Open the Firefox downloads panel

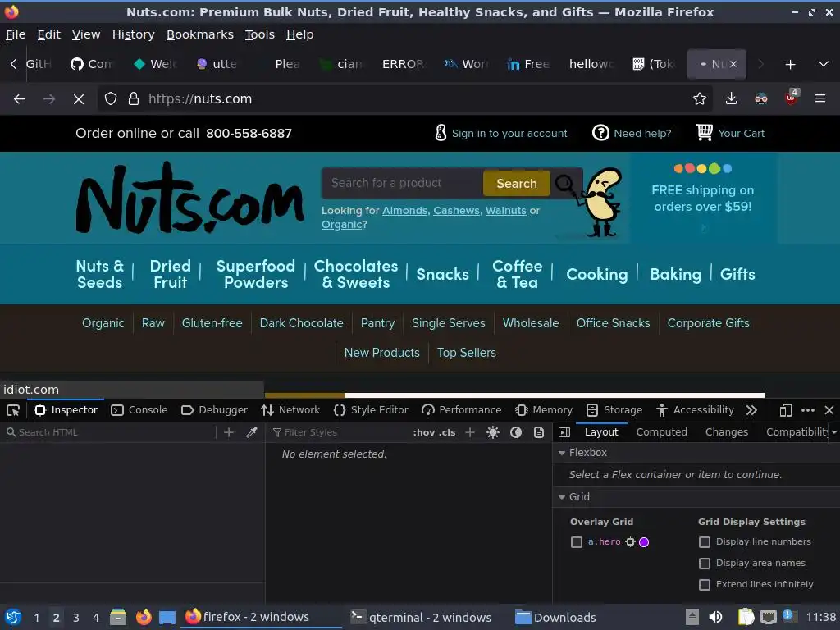(x=731, y=98)
